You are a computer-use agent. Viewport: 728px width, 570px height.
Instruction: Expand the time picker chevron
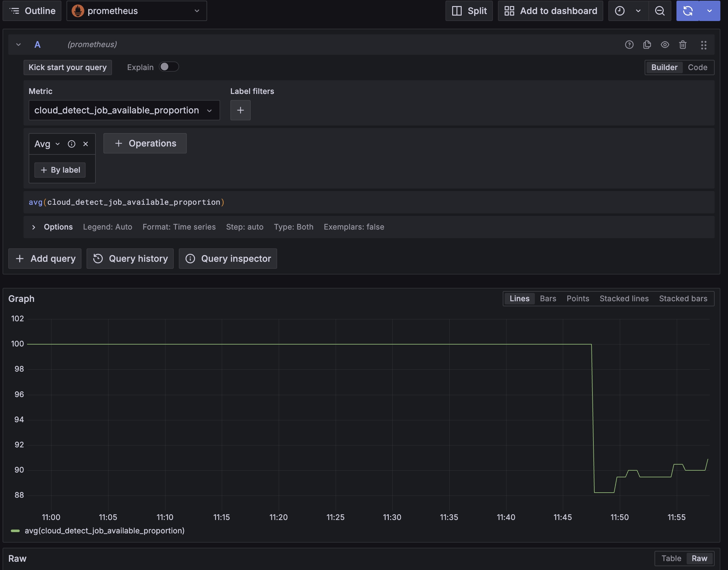pos(638,11)
